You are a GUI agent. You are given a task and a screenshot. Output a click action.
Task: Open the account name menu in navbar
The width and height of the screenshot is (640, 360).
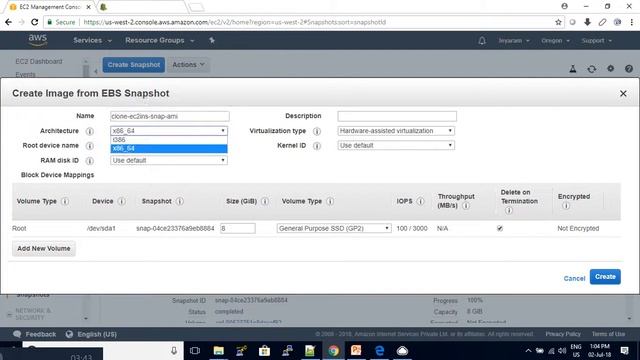click(513, 41)
